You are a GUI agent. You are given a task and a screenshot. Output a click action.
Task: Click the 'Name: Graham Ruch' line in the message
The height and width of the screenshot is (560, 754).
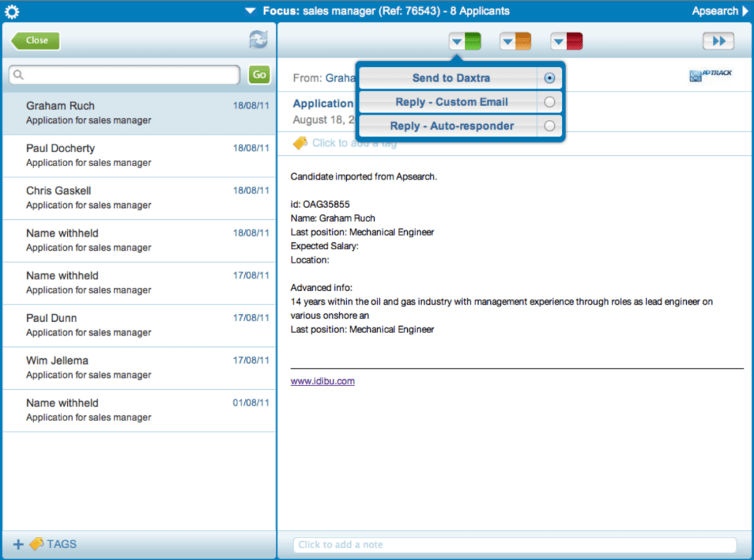pyautogui.click(x=333, y=219)
